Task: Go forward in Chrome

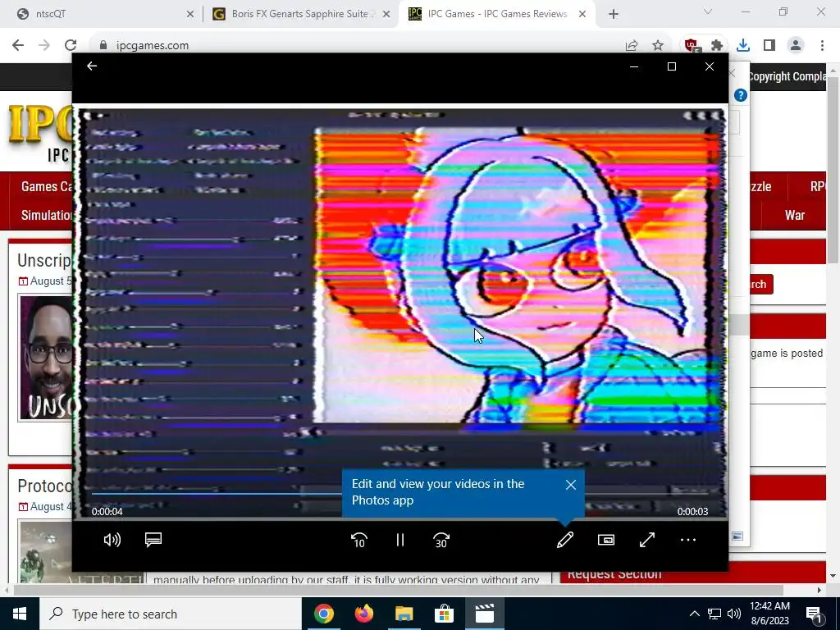Action: (44, 46)
